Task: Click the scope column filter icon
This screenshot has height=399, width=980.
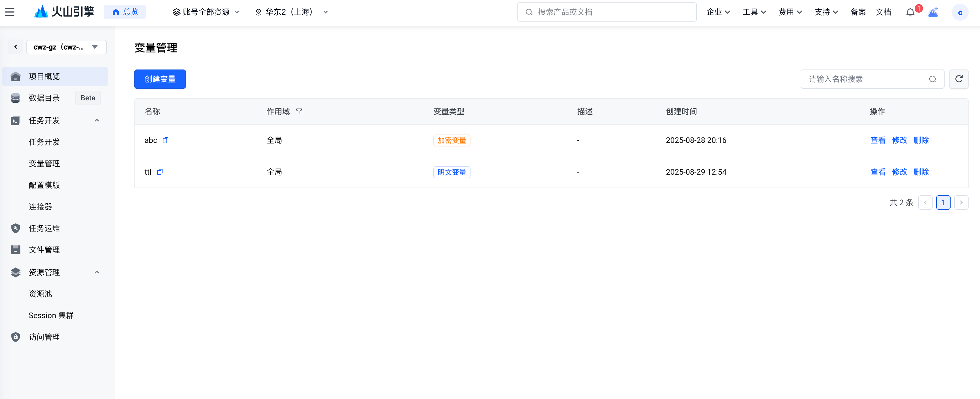Action: tap(299, 111)
